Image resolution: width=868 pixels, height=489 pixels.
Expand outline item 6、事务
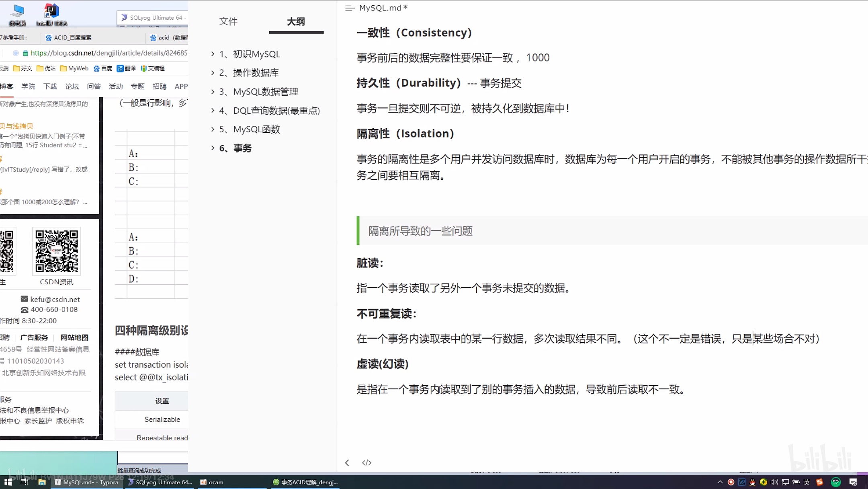213,148
